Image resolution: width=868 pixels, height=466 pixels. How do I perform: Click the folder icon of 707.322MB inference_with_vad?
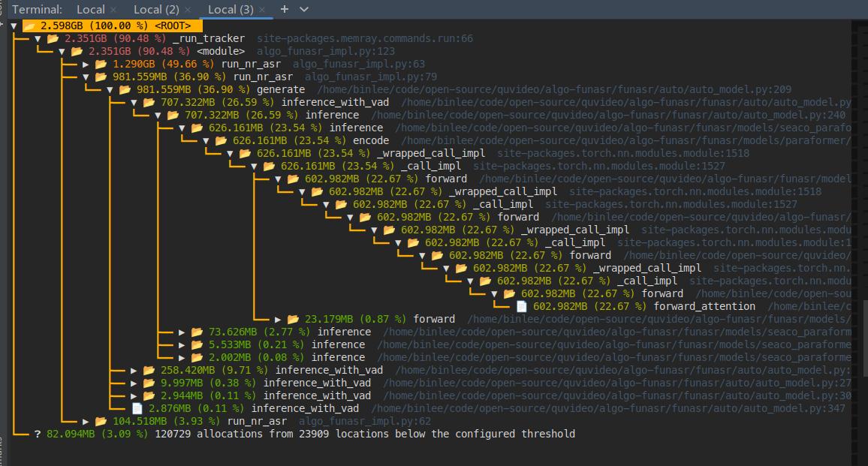149,102
